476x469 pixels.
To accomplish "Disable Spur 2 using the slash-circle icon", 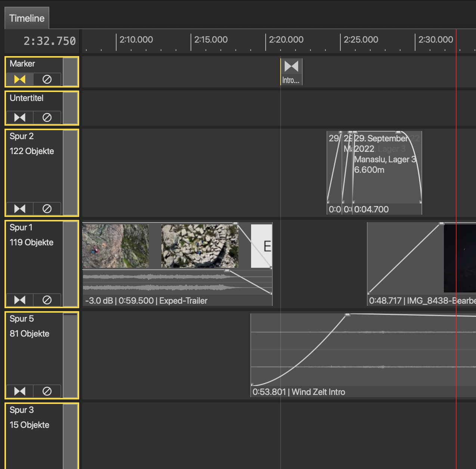I will 47,209.
